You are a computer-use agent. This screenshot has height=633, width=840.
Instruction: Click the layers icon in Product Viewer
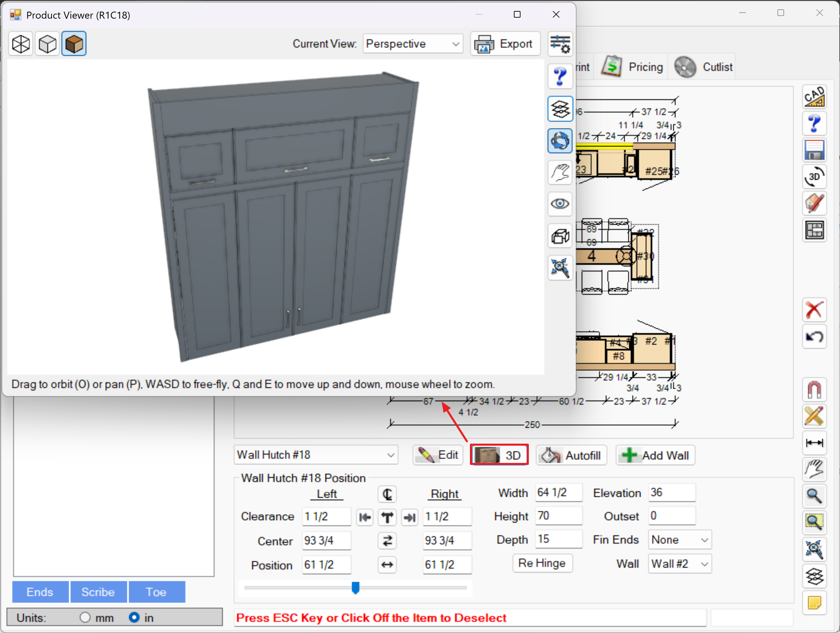(x=560, y=109)
